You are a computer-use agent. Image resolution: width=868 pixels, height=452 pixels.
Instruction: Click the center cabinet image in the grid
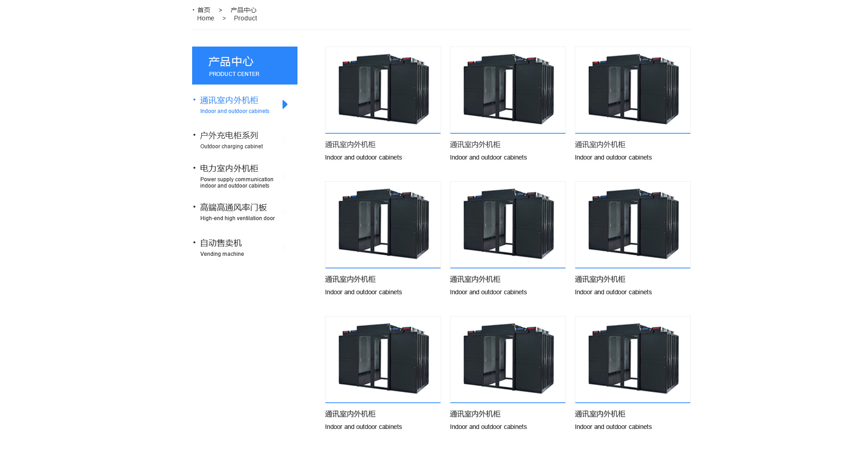click(508, 224)
